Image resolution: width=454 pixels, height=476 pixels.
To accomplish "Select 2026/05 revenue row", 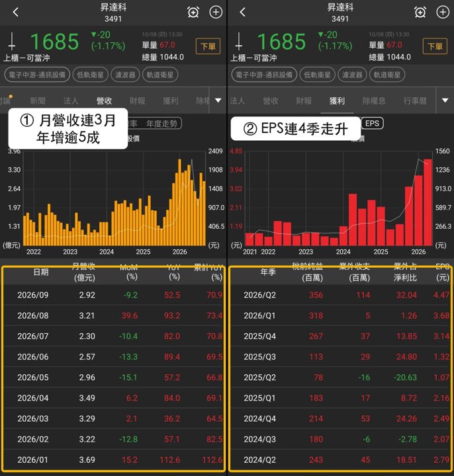I will tap(114, 377).
